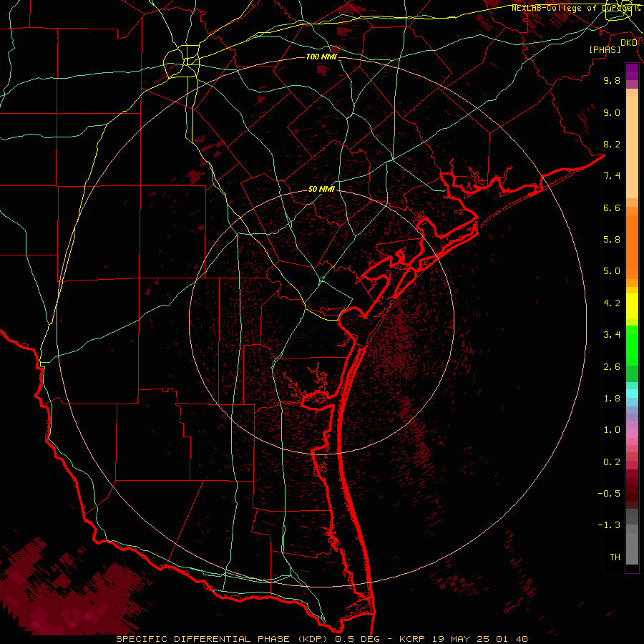Screen dimensions: 644x644
Task: Click the 0.2 scale value
Action: click(612, 462)
